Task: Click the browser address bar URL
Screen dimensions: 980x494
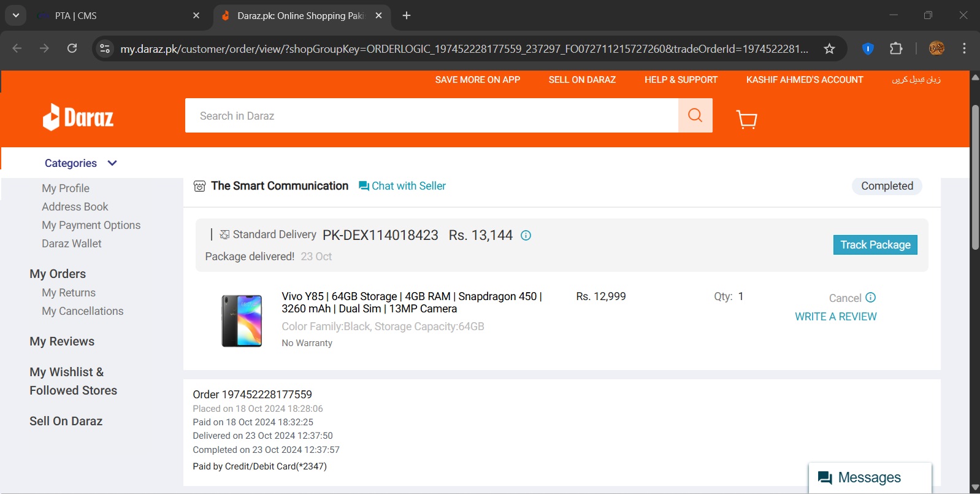Action: [464, 48]
